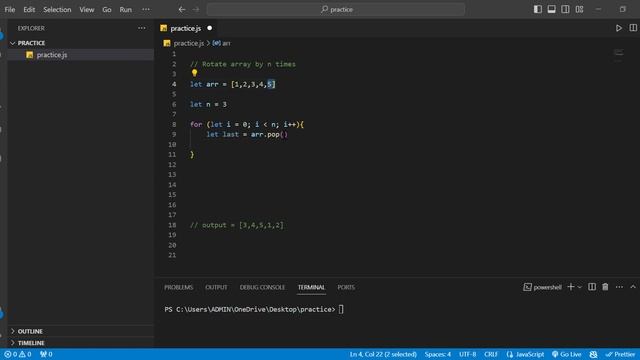The width and height of the screenshot is (640, 360).
Task: Open the Go menu
Action: coord(107,9)
